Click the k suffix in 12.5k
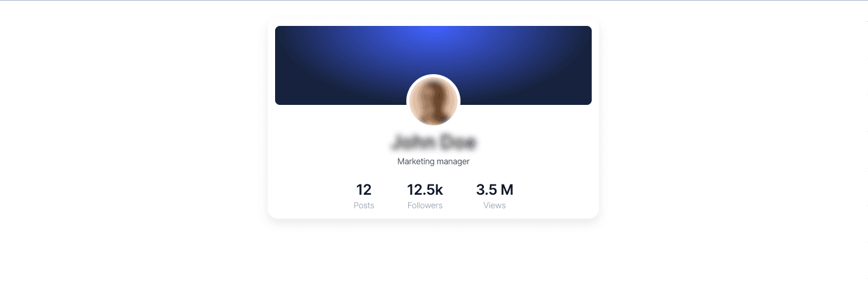 (x=440, y=190)
